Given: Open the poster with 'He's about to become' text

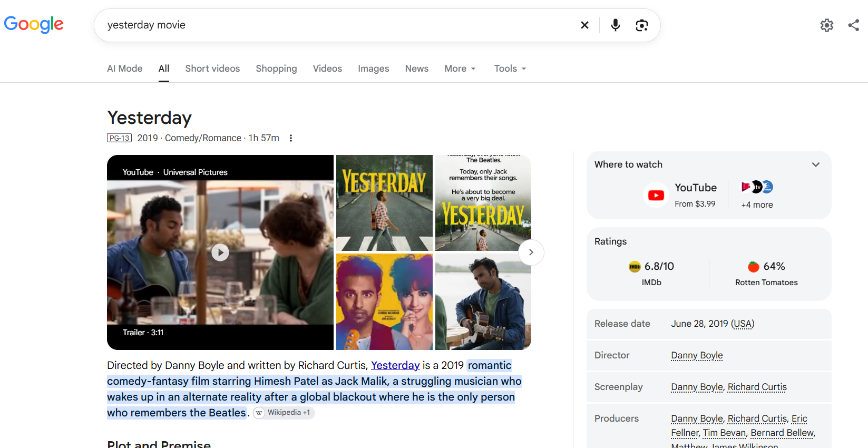Looking at the screenshot, I should (483, 203).
